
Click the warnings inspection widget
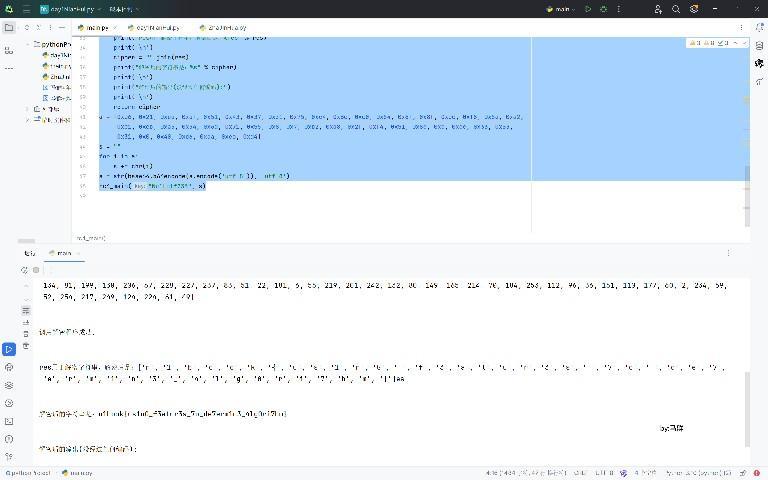(710, 43)
